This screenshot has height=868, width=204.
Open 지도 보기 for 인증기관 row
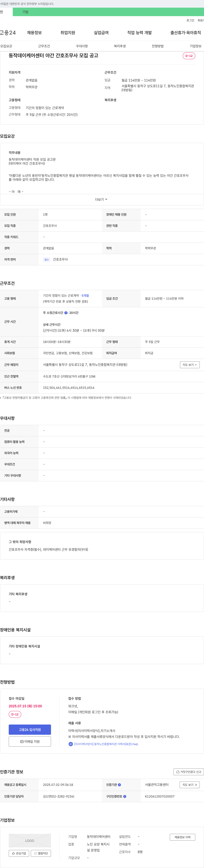click(x=190, y=785)
